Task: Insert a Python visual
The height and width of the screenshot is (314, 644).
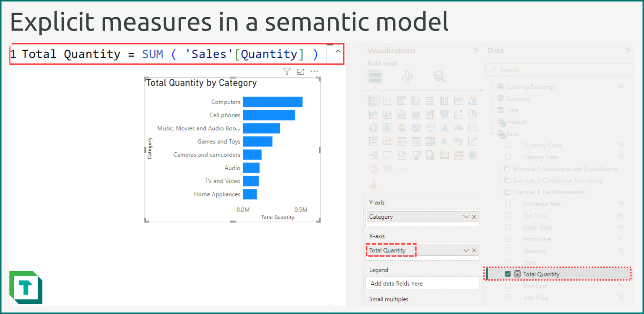Action: pos(459,141)
